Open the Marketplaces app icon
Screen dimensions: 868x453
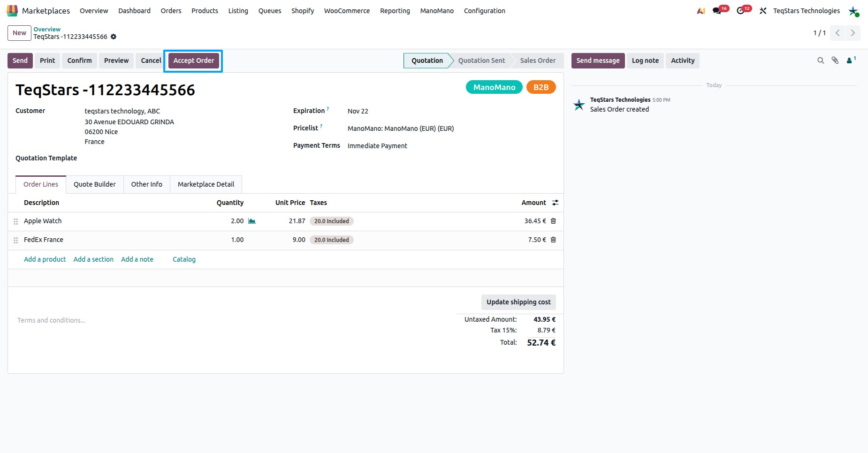pos(12,10)
